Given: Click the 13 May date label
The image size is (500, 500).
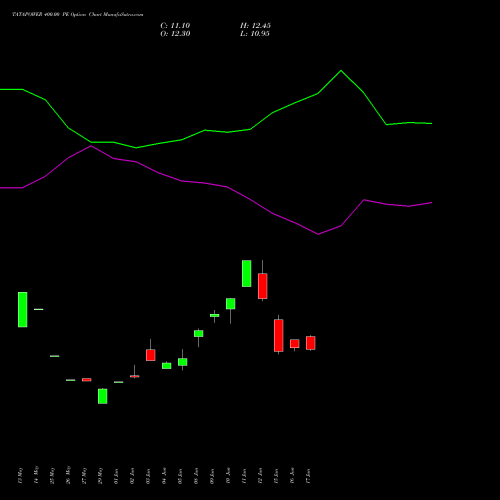Looking at the screenshot, I should click(x=20, y=475).
